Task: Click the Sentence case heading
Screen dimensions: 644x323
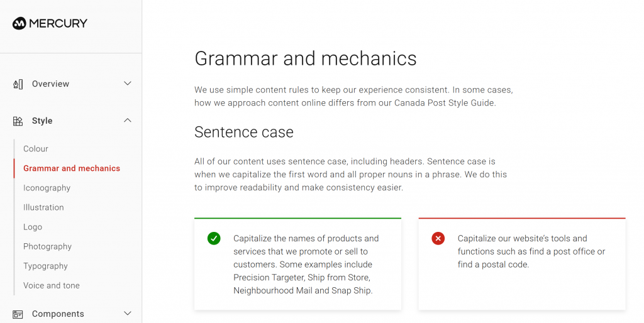Action: coord(244,132)
